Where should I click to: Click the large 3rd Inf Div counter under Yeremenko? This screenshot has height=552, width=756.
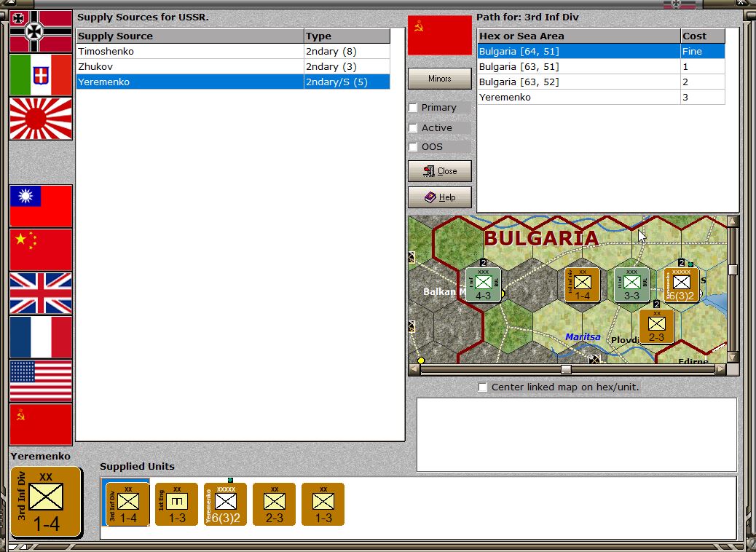coord(46,502)
